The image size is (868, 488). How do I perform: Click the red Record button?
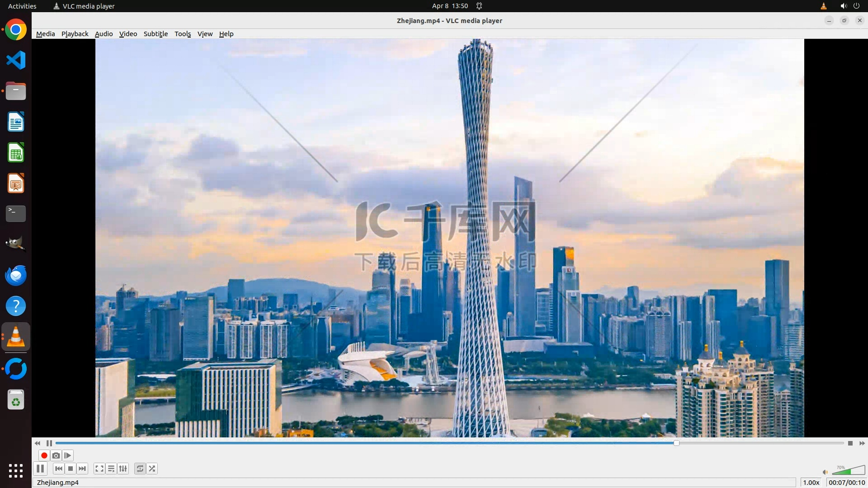click(x=44, y=455)
